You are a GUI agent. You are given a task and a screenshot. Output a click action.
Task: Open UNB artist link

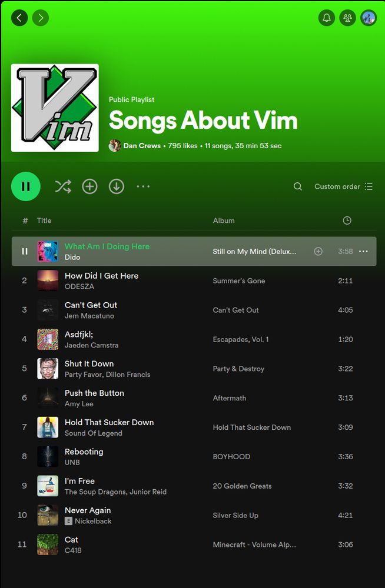[x=72, y=462]
